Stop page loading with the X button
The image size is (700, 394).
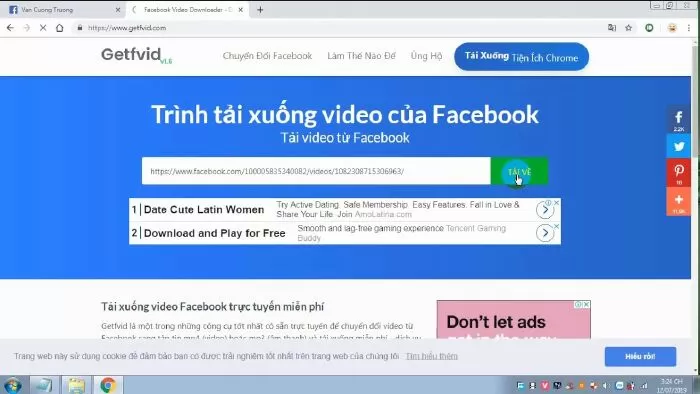pyautogui.click(x=43, y=28)
